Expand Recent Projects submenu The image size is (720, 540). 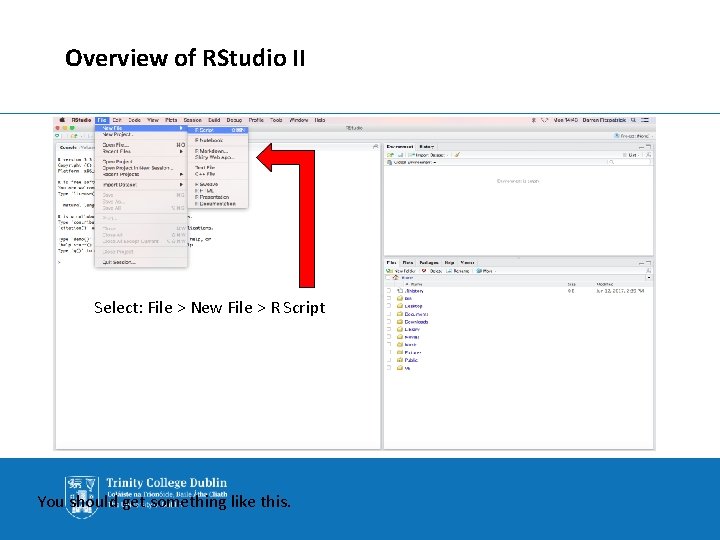[x=141, y=174]
